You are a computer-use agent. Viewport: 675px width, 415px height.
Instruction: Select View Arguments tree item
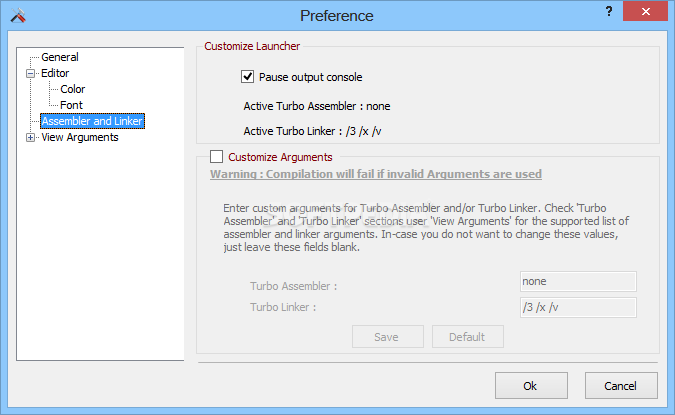[80, 137]
